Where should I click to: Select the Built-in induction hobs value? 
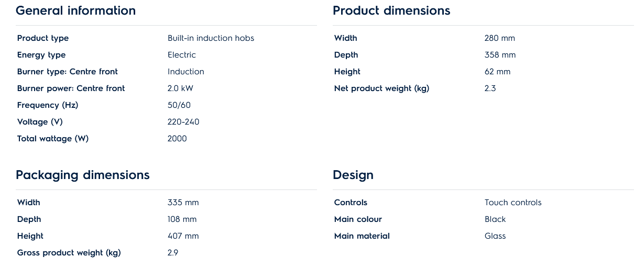tap(211, 38)
